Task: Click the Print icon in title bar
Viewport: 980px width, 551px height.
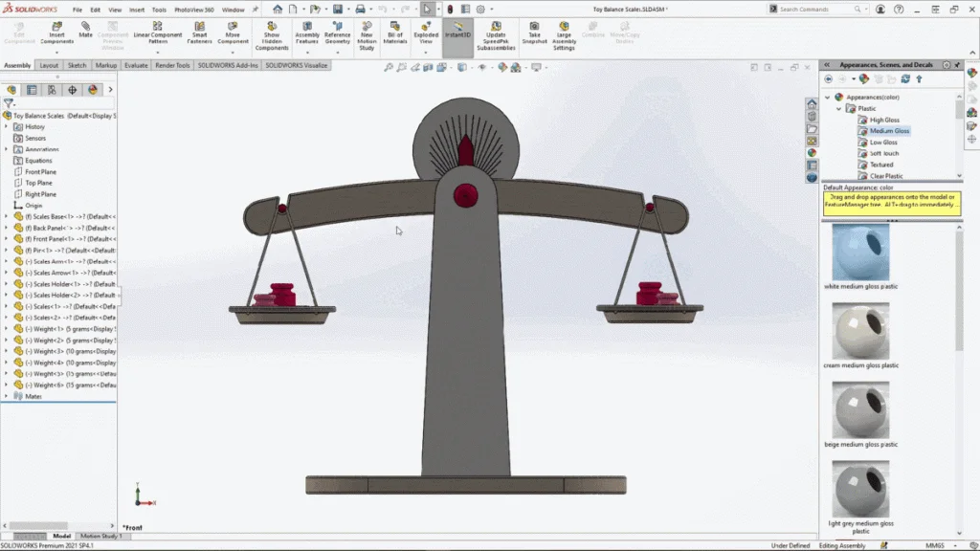Action: [x=361, y=10]
